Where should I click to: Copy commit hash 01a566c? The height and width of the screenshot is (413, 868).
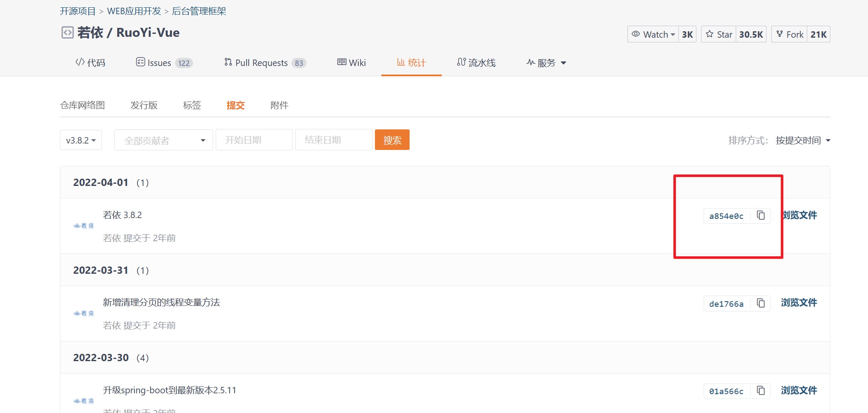click(x=761, y=391)
